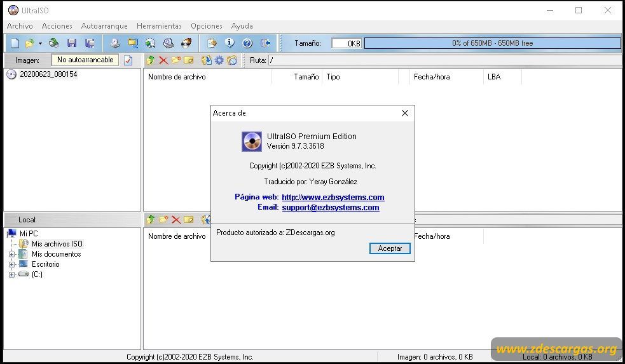625x364 pixels.
Task: Expand the (C:) drive tree node
Action: (x=11, y=274)
